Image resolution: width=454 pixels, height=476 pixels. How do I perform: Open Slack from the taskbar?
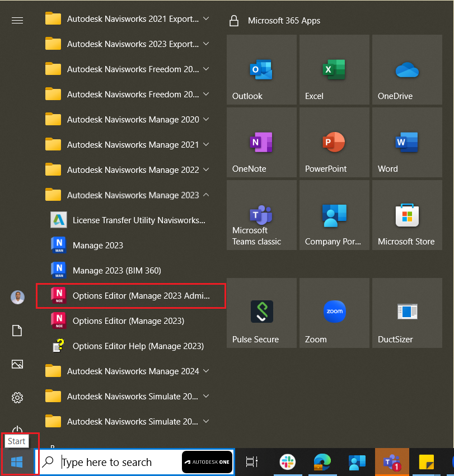(288, 462)
